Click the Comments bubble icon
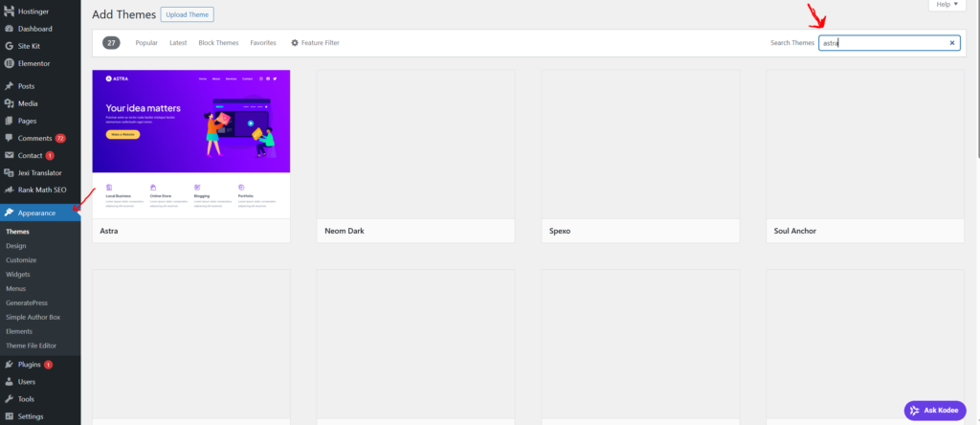 coord(9,138)
